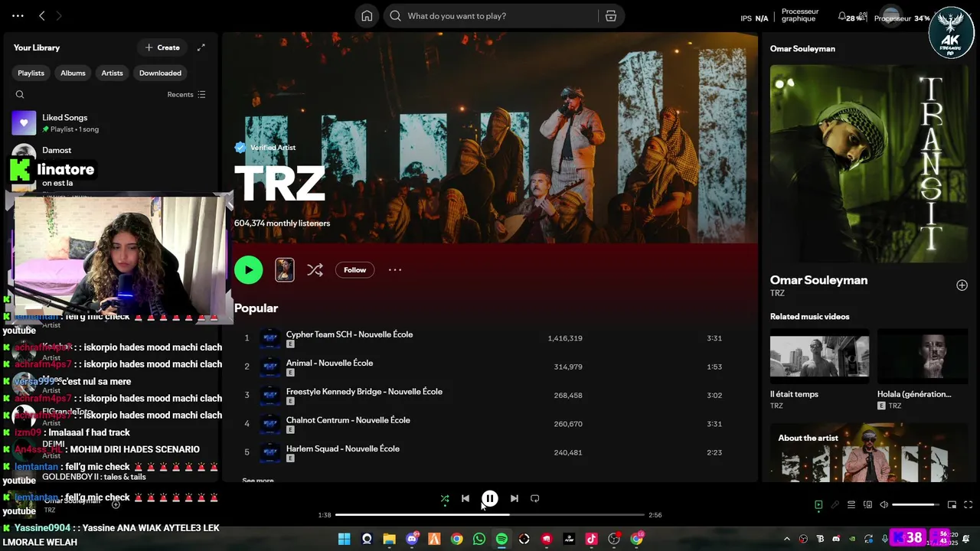Show lyrics with the microphone icon
Screen dimensions: 980x551
835,505
